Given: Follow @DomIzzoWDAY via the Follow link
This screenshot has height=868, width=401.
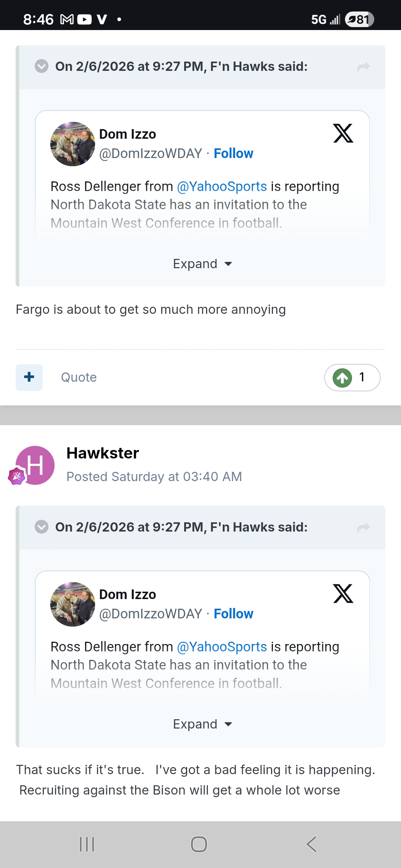Looking at the screenshot, I should click(x=233, y=153).
